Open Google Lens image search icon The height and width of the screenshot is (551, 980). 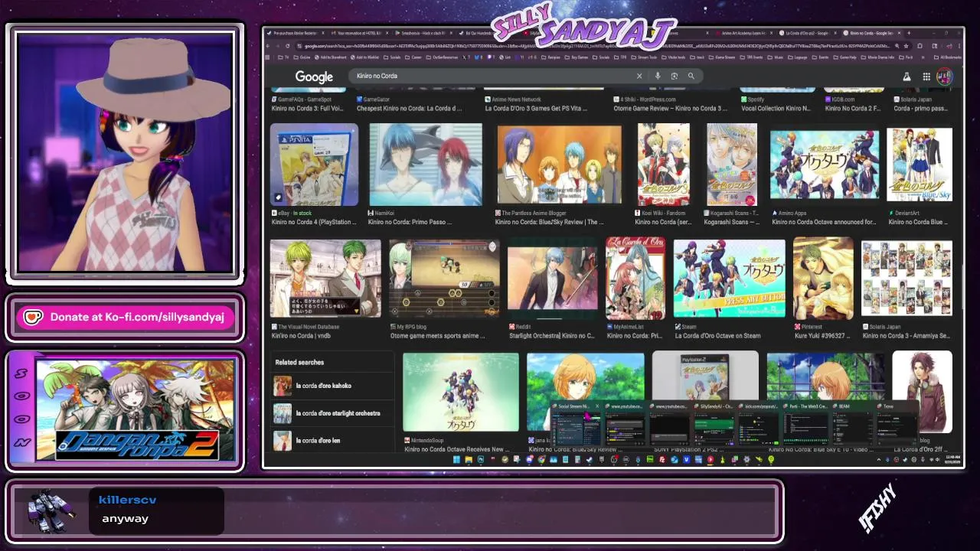point(674,76)
